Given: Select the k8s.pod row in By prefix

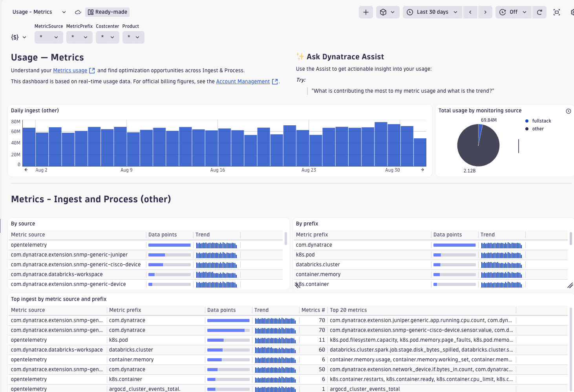Looking at the screenshot, I should click(431, 255).
